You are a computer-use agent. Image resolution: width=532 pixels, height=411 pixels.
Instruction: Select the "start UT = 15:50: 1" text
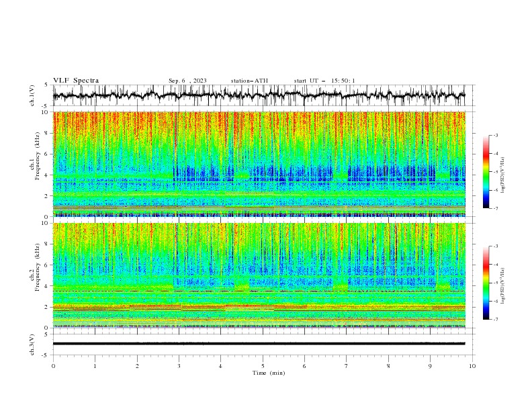324,81
